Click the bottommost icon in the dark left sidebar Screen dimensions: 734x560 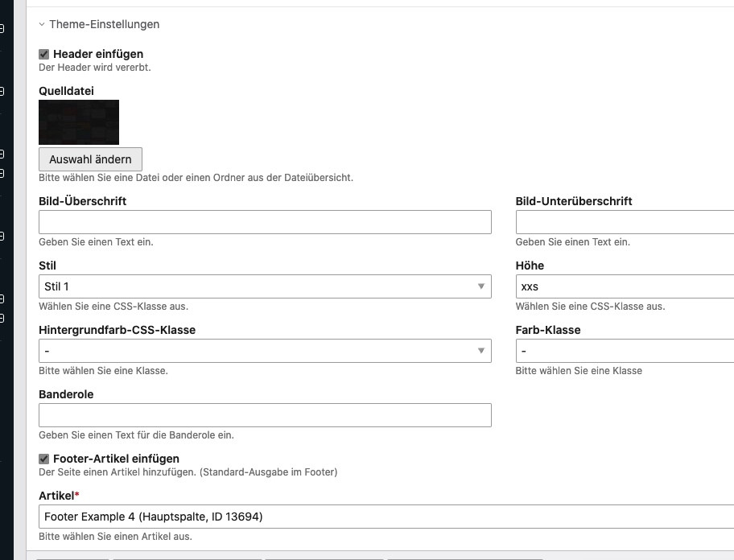coord(2,319)
